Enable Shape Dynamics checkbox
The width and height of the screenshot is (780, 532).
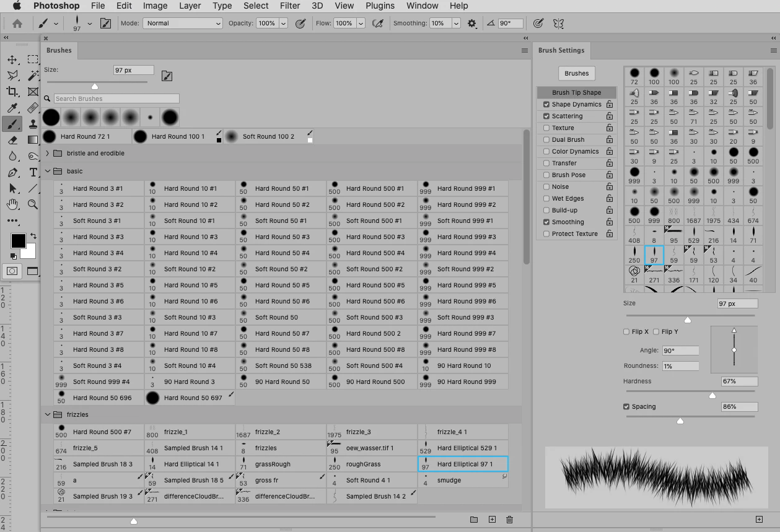pos(546,105)
